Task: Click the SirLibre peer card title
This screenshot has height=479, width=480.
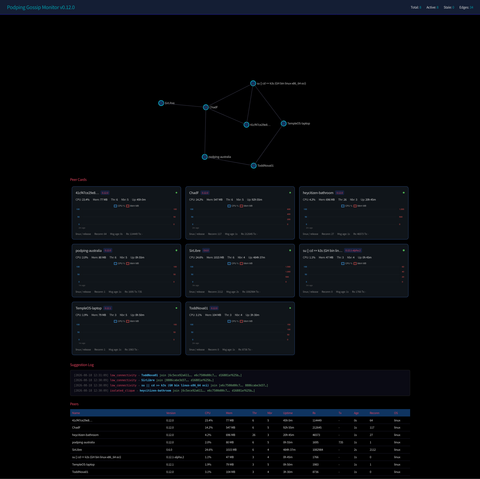Action: [194, 250]
